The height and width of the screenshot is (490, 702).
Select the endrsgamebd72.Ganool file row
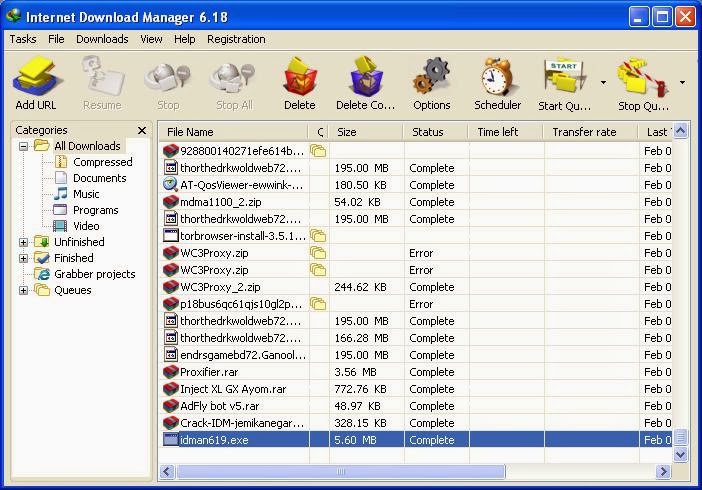[x=416, y=355]
